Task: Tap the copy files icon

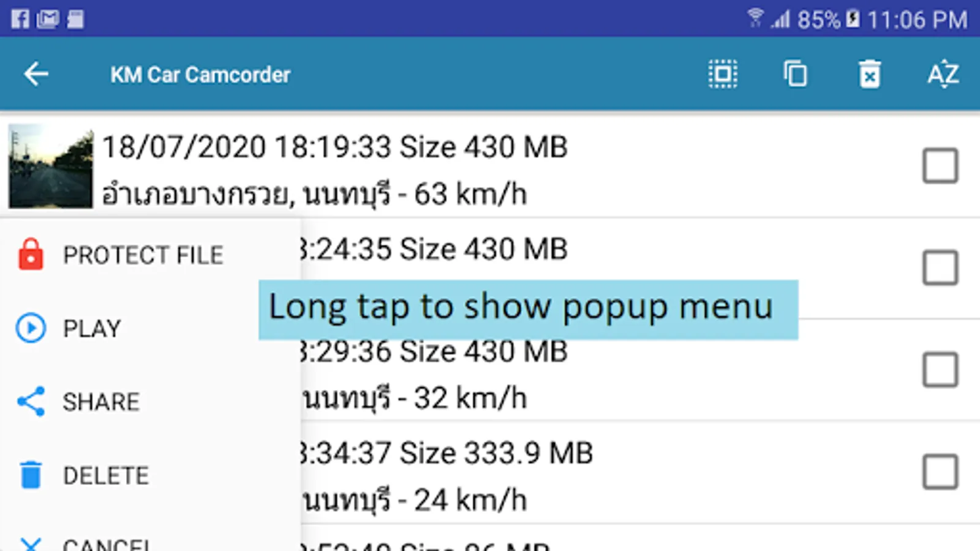Action: [x=795, y=74]
